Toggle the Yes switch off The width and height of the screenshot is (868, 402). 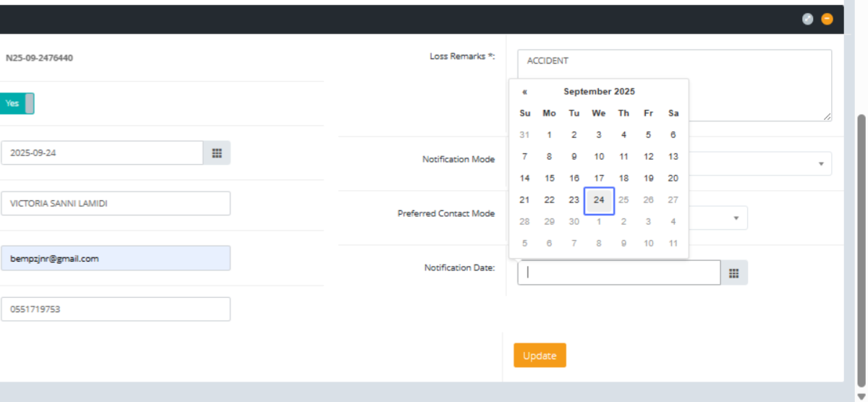coord(17,103)
